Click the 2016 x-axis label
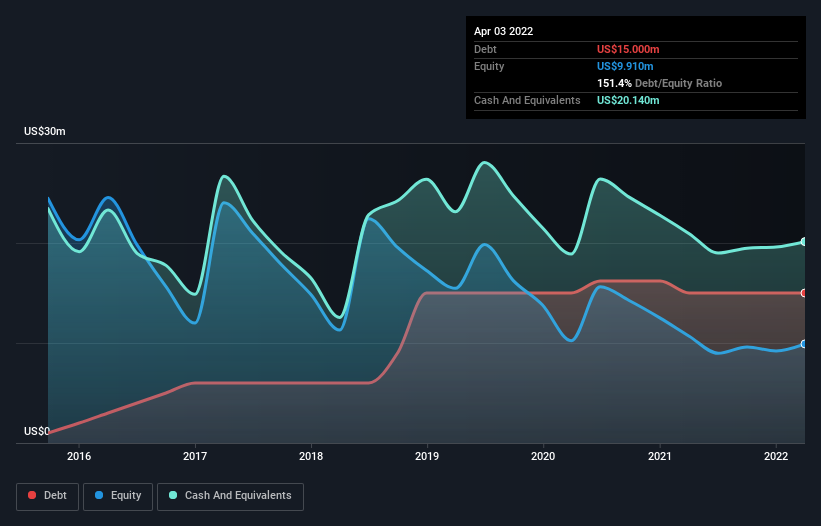Image resolution: width=821 pixels, height=526 pixels. pos(79,456)
